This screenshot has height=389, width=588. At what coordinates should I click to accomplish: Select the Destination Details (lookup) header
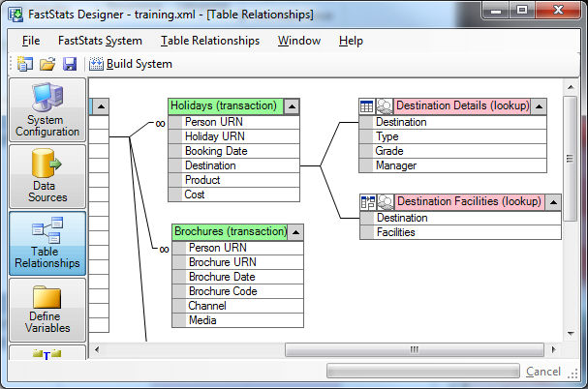(x=462, y=106)
